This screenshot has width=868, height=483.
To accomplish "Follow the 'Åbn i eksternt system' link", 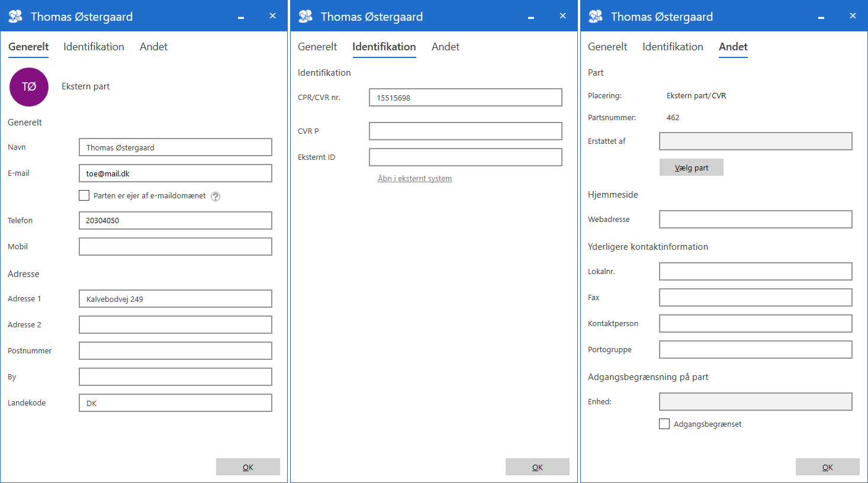I will [414, 178].
